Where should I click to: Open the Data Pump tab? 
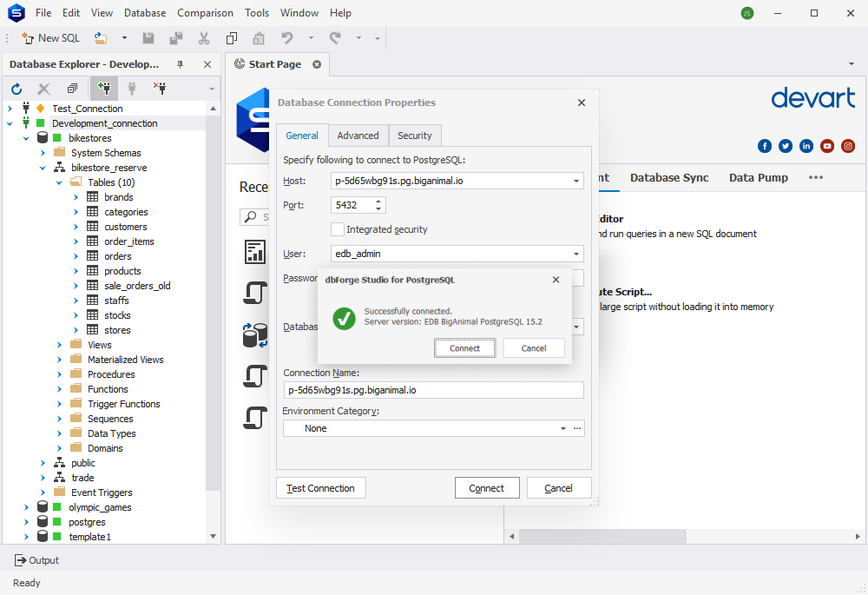759,178
